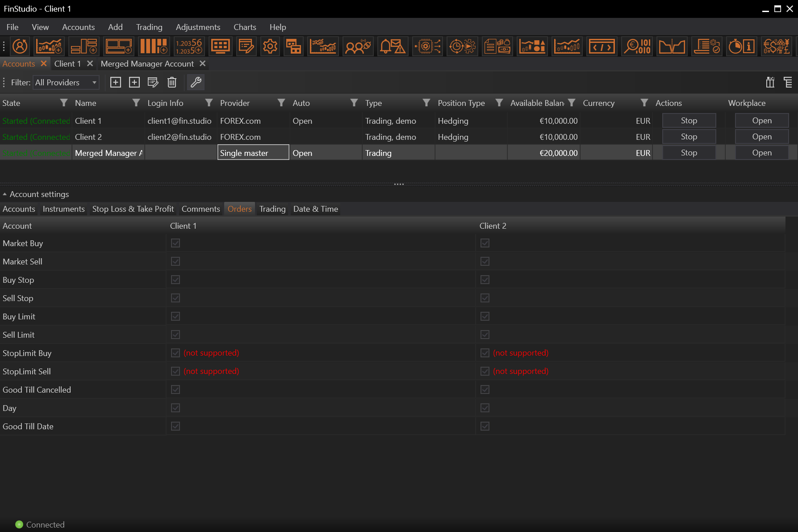
Task: Toggle Market Buy checkbox for Client 1
Action: point(175,243)
